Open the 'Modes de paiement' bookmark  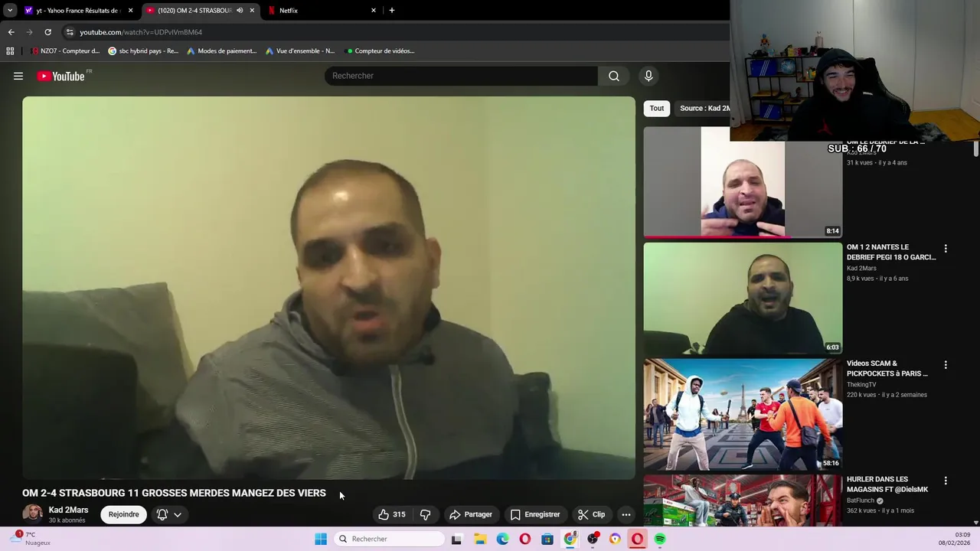(x=221, y=51)
